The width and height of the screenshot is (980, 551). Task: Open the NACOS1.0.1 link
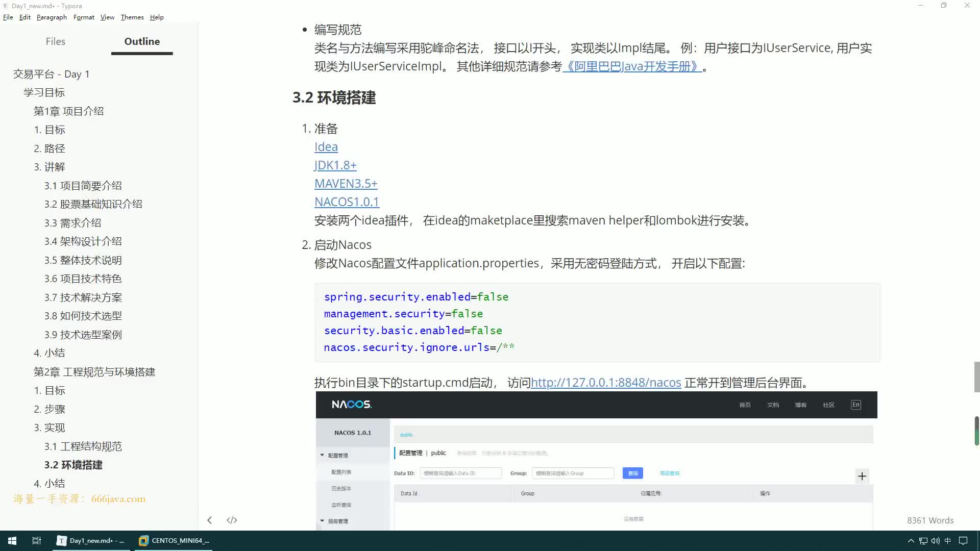point(347,202)
